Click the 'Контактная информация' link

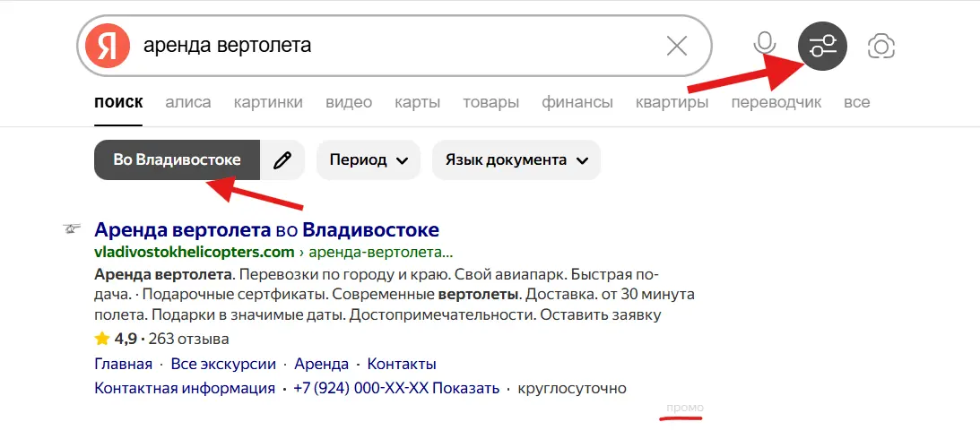[x=185, y=389]
